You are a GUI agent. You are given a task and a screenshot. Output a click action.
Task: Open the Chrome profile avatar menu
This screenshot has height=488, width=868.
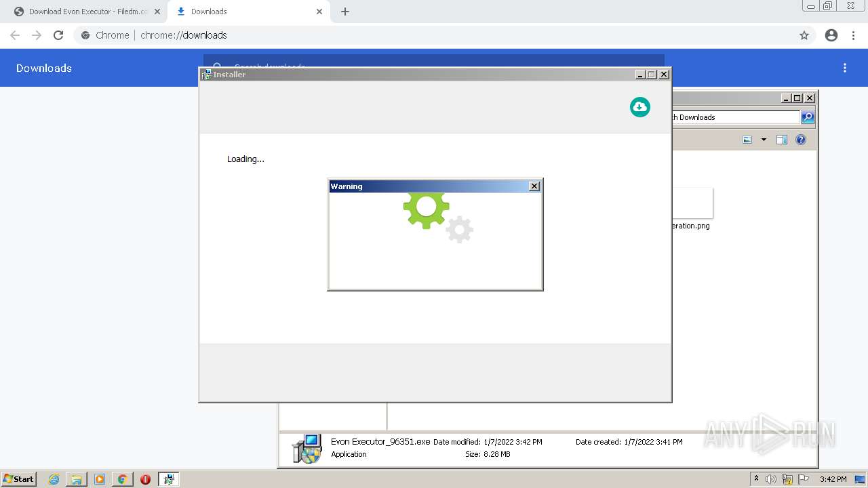(831, 35)
